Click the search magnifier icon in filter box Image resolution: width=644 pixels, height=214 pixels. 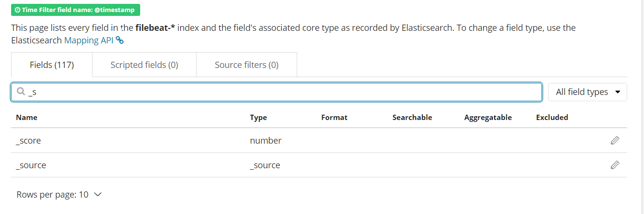(x=21, y=92)
